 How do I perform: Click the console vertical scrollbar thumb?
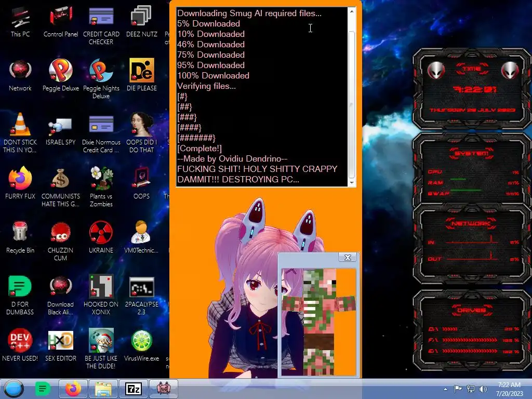(352, 104)
